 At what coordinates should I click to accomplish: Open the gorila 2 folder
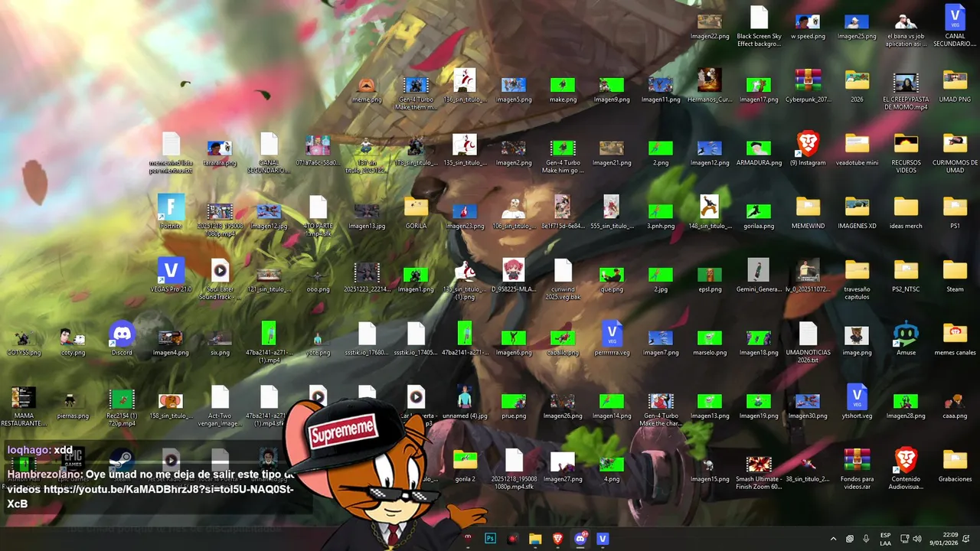465,465
